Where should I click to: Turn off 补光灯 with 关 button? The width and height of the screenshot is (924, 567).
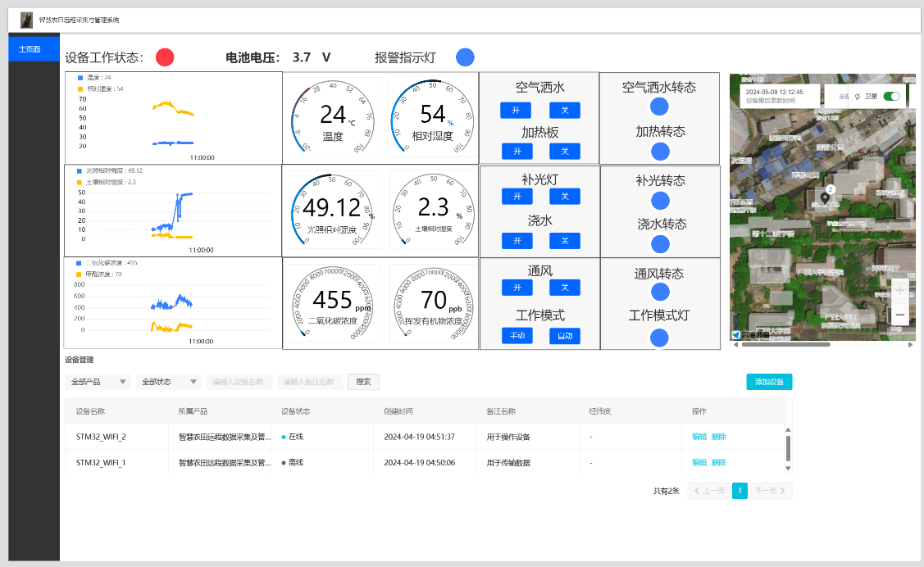point(565,196)
